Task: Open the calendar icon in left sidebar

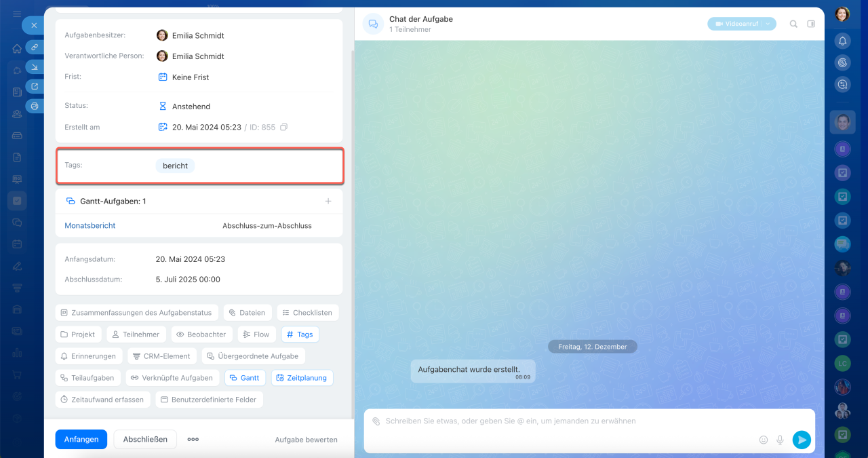Action: tap(17, 244)
